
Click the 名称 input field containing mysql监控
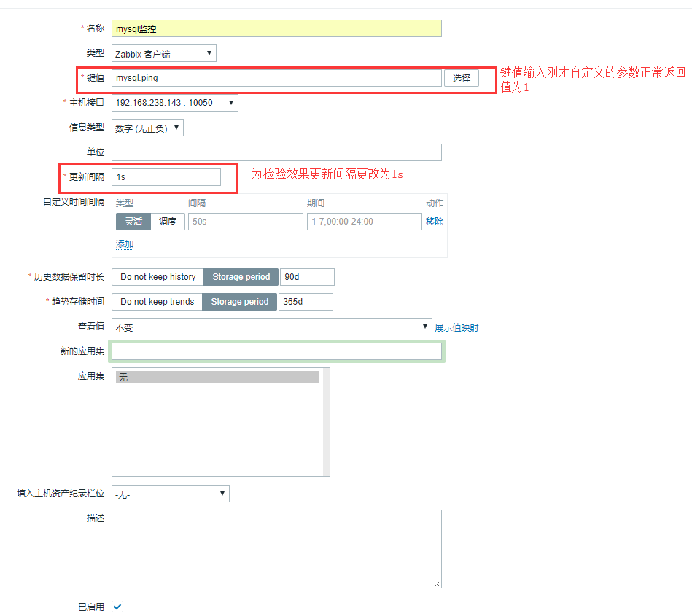point(276,28)
